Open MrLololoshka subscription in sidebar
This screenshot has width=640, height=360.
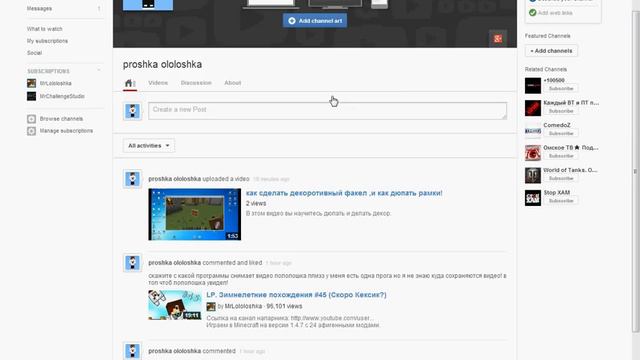pyautogui.click(x=56, y=83)
